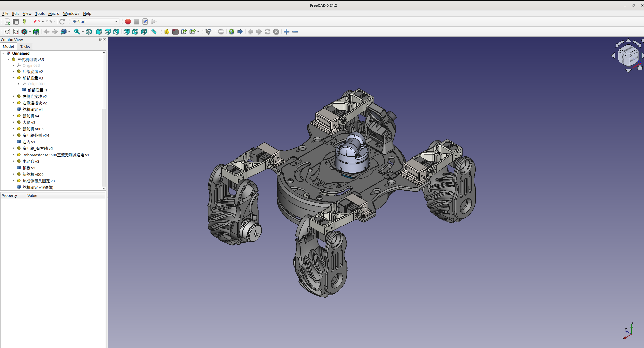This screenshot has width=644, height=348.
Task: Select the measure distance ruler tool
Action: (x=154, y=32)
